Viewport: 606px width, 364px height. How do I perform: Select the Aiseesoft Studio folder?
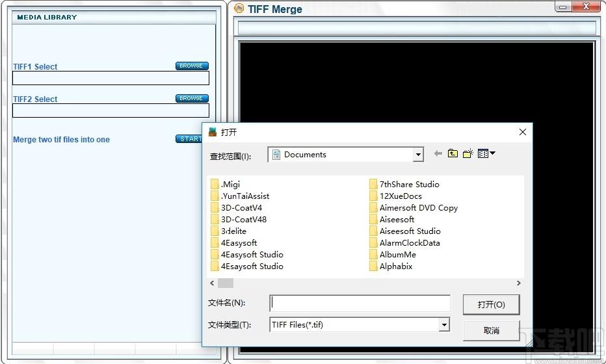[405, 231]
